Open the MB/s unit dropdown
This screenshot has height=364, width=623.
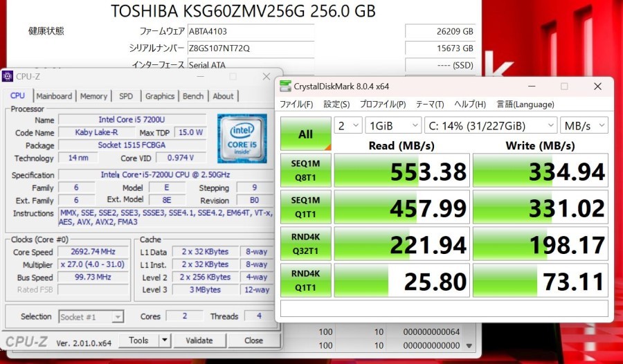coord(584,125)
